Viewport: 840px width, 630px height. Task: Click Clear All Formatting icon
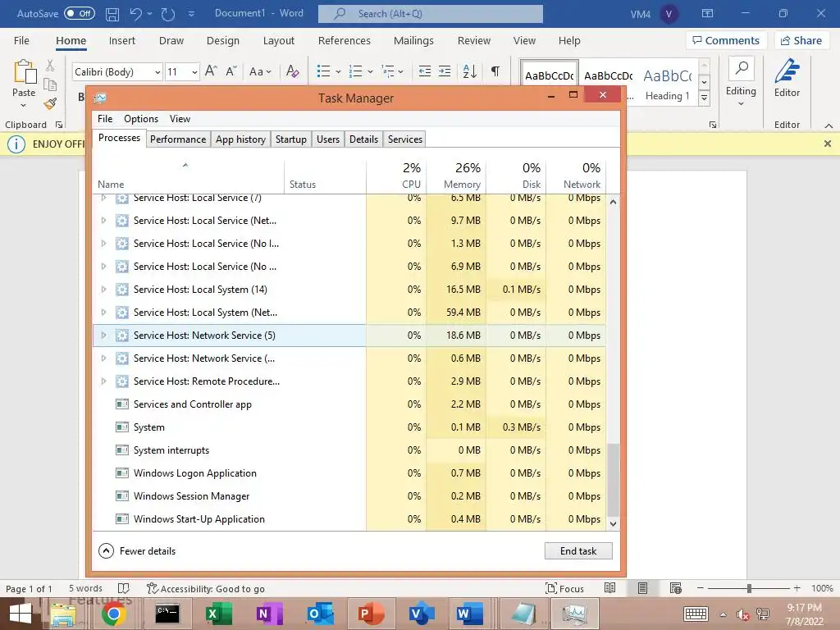293,71
